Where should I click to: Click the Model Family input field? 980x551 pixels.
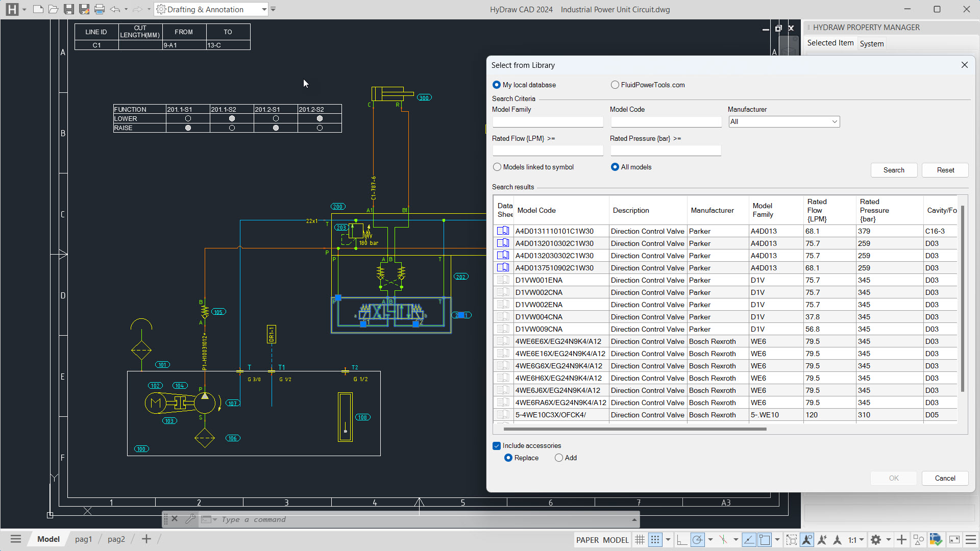coord(548,121)
